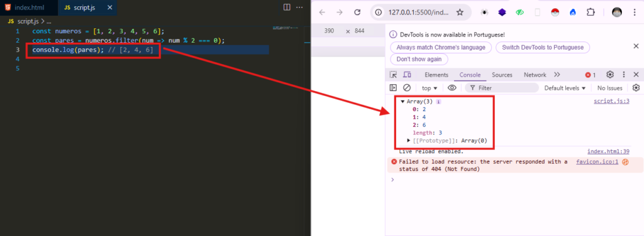Viewport: 644px width, 236px height.
Task: Bookmark this page with the star icon
Action: click(460, 13)
